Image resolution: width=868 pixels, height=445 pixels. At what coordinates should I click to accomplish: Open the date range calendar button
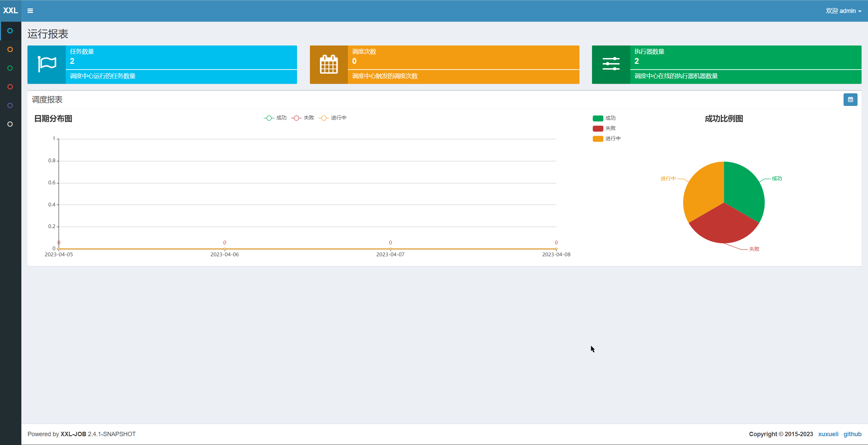[x=850, y=100]
